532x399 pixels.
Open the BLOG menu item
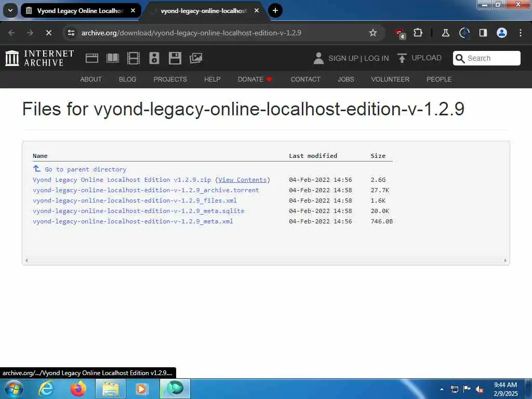pyautogui.click(x=128, y=79)
